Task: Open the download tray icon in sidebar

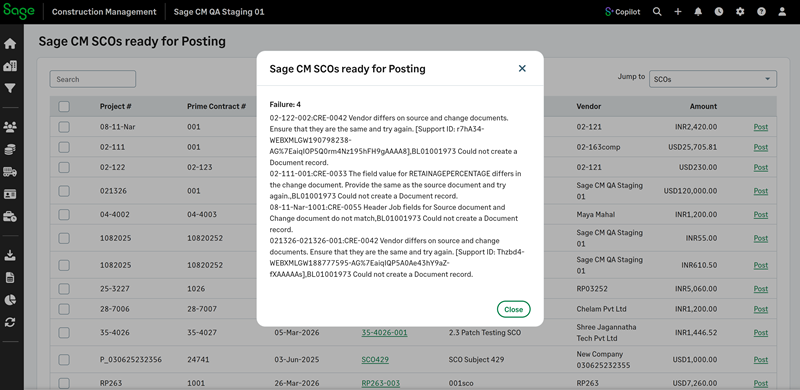Action: click(x=10, y=255)
